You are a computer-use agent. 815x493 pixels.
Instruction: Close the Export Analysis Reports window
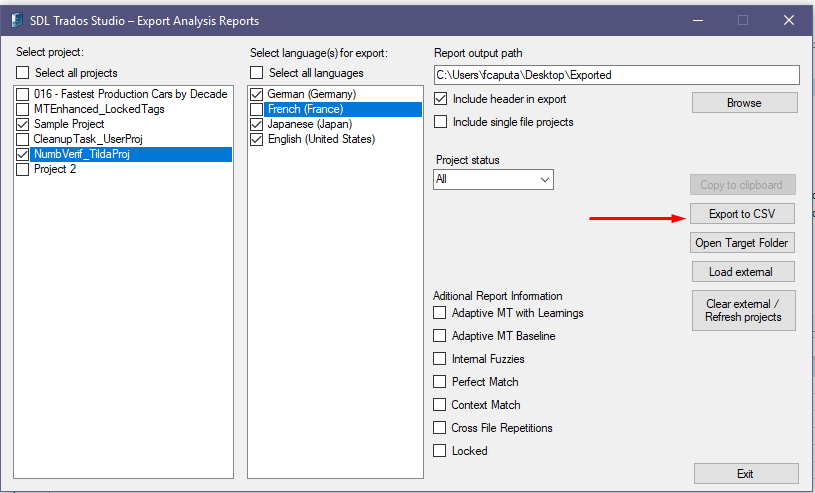pyautogui.click(x=788, y=20)
